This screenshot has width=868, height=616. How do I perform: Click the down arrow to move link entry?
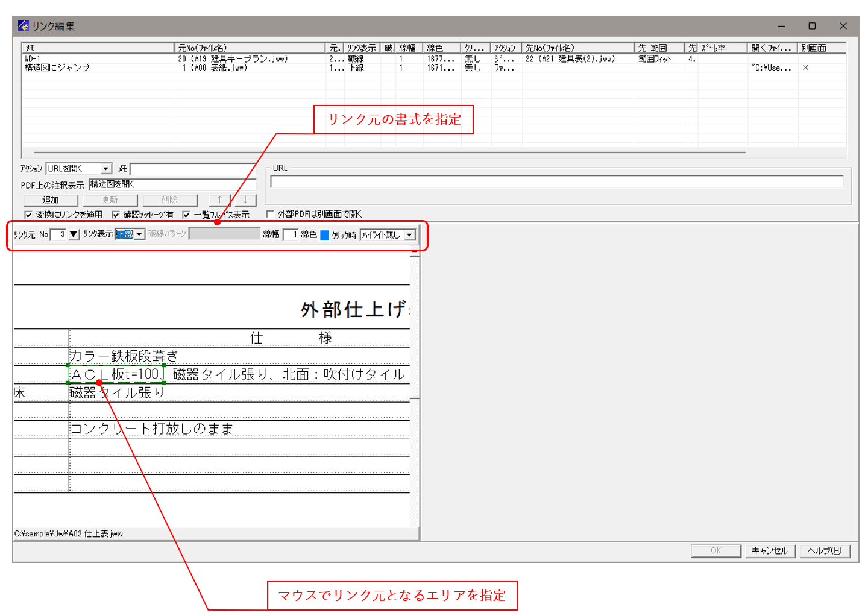click(245, 200)
